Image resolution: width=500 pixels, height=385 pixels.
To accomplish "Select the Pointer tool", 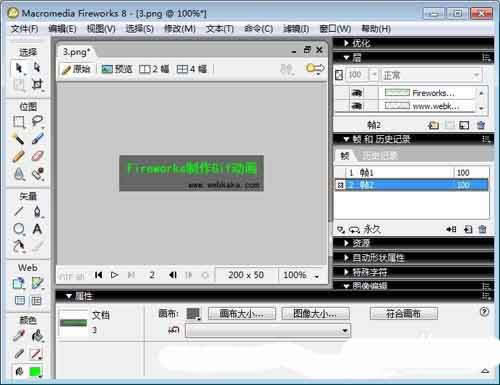I will [x=19, y=68].
